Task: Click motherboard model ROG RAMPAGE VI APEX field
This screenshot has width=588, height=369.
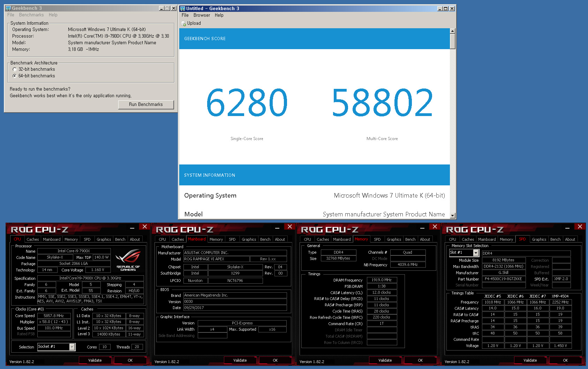Action: (x=216, y=259)
